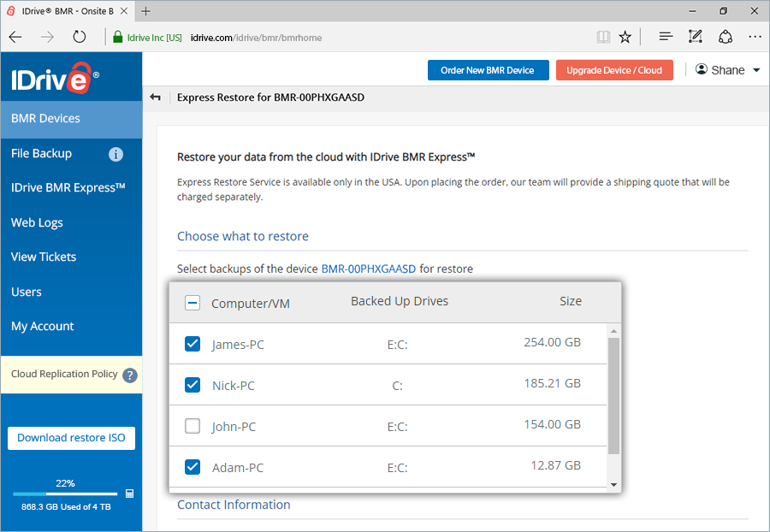Open the browser More options menu
Viewport: 770px width, 532px height.
[754, 36]
